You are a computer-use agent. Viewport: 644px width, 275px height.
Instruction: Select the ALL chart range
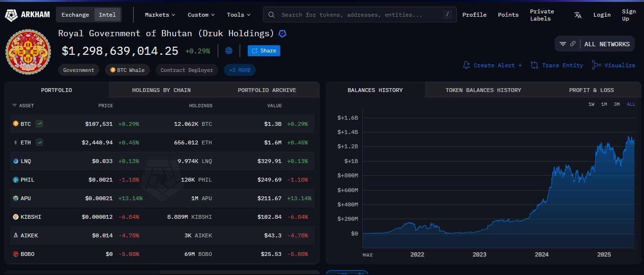point(631,104)
